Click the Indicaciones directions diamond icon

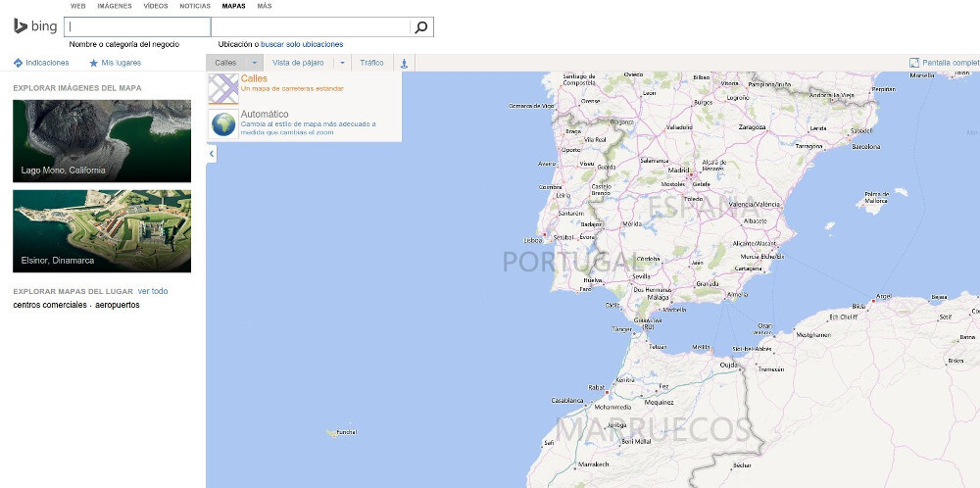tap(18, 63)
